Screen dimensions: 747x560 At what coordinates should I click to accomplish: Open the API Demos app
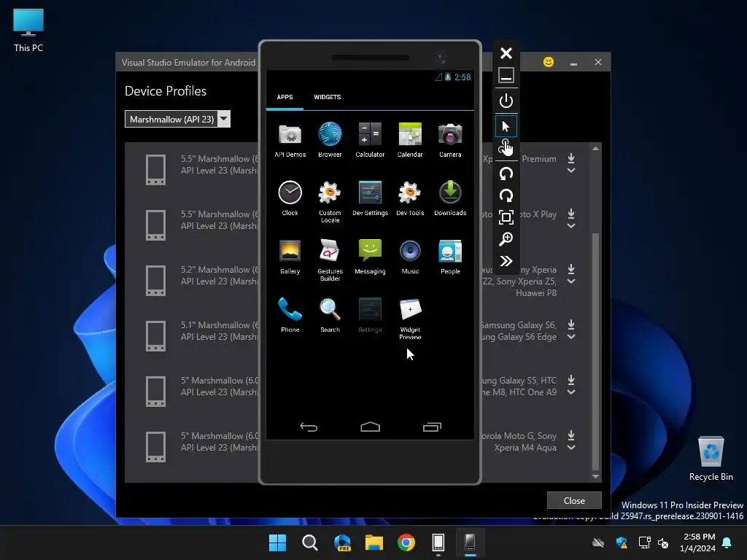[x=290, y=140]
